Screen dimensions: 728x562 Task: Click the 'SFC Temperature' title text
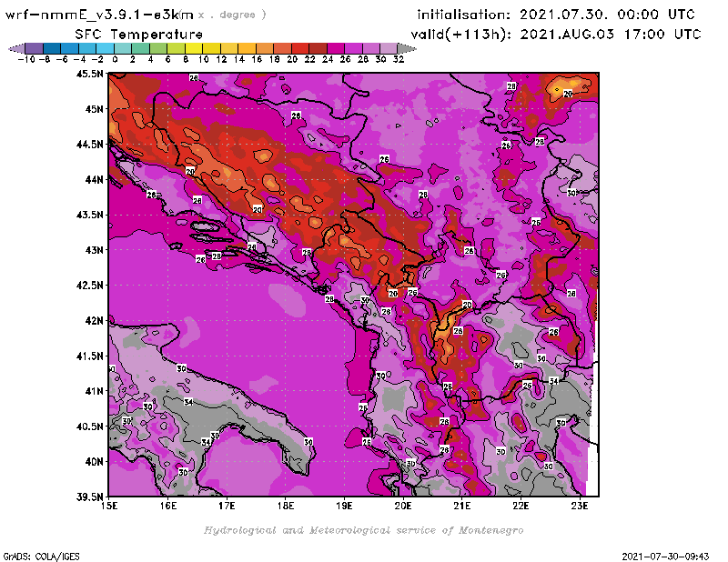pos(139,35)
